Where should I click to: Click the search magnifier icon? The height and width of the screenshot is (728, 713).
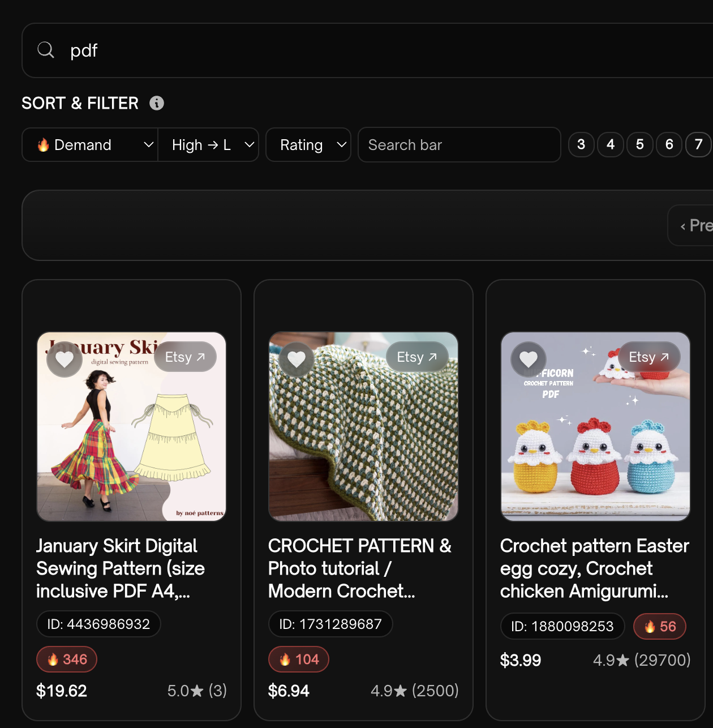pyautogui.click(x=46, y=50)
